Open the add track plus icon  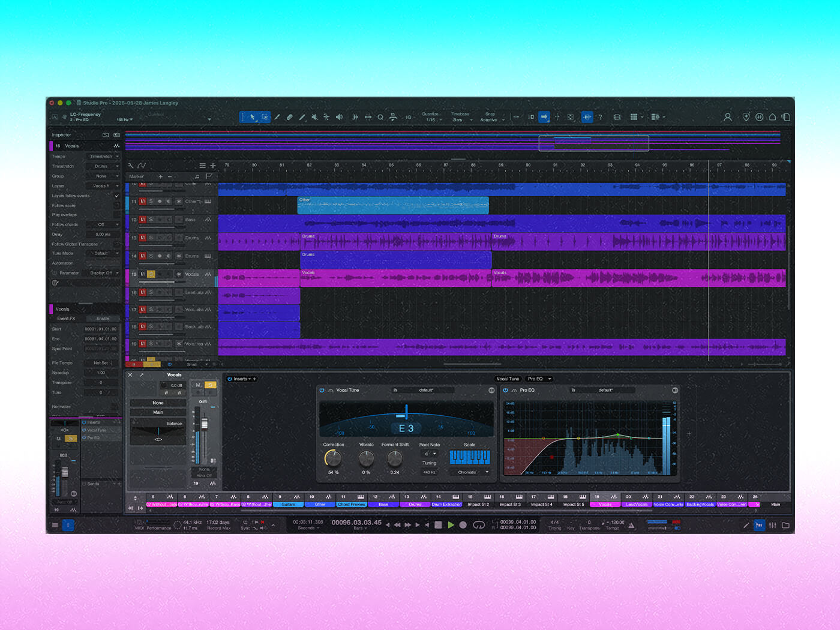[x=212, y=166]
